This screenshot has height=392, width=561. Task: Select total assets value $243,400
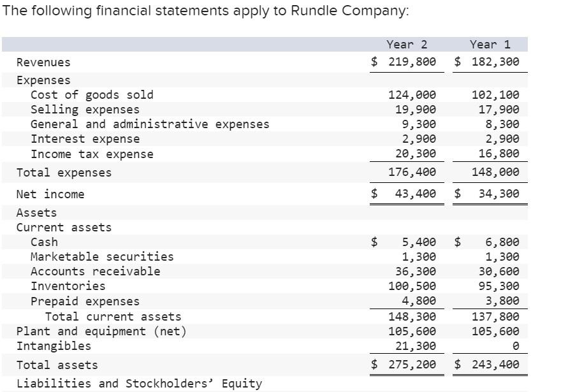point(486,365)
